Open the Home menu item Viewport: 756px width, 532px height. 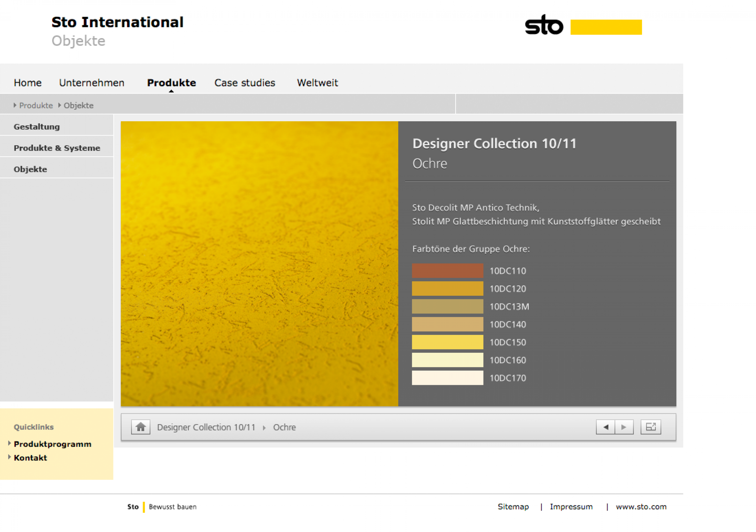coord(28,83)
